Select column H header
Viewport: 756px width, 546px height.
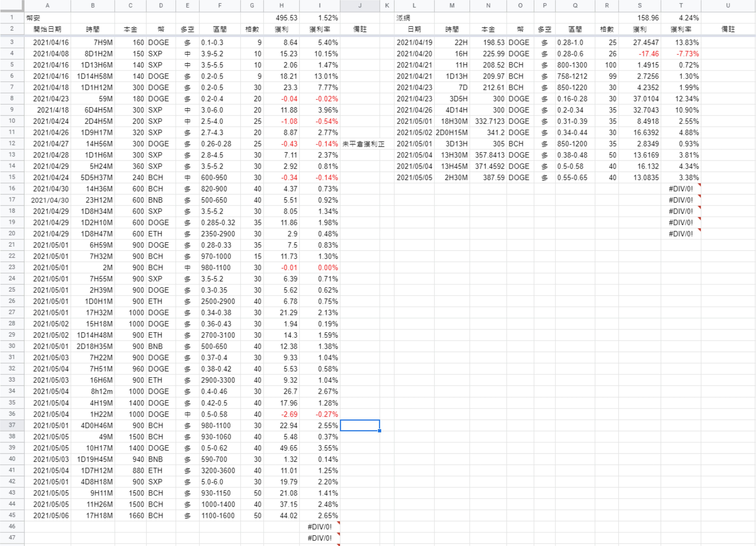(x=281, y=6)
